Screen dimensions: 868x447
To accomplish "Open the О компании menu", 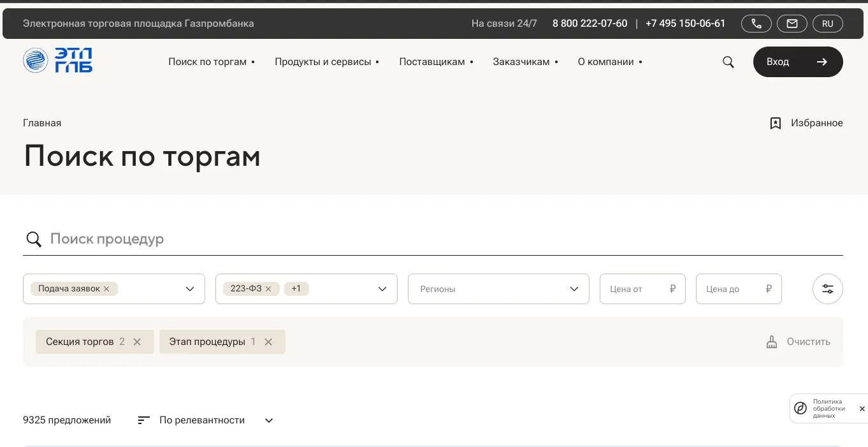I will point(610,62).
